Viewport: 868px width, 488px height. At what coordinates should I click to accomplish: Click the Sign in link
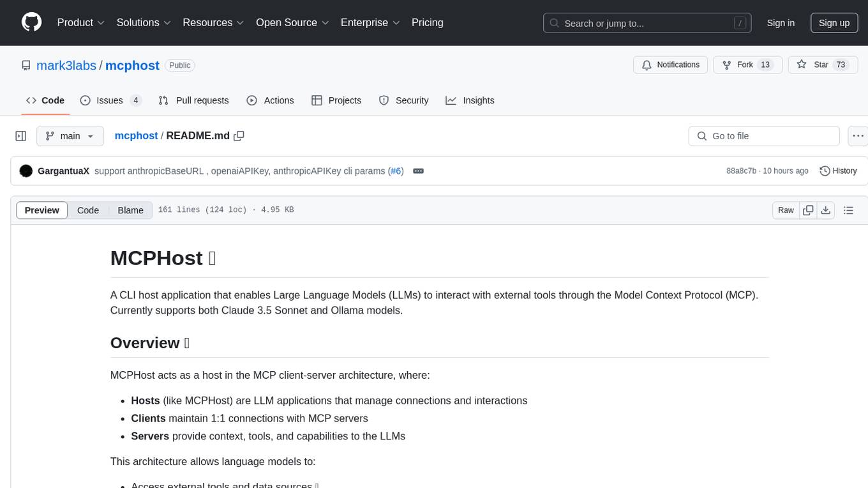click(781, 23)
